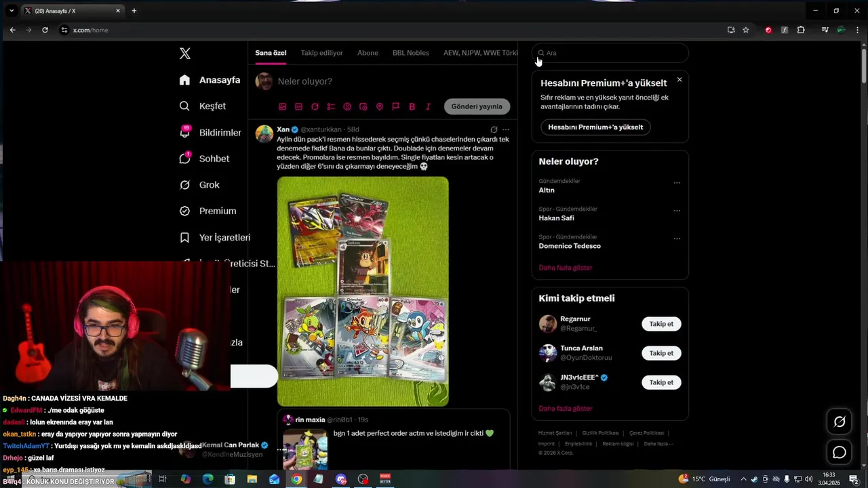Open the Gizlilik Politikası footer link
The width and height of the screenshot is (868, 488).
(600, 433)
